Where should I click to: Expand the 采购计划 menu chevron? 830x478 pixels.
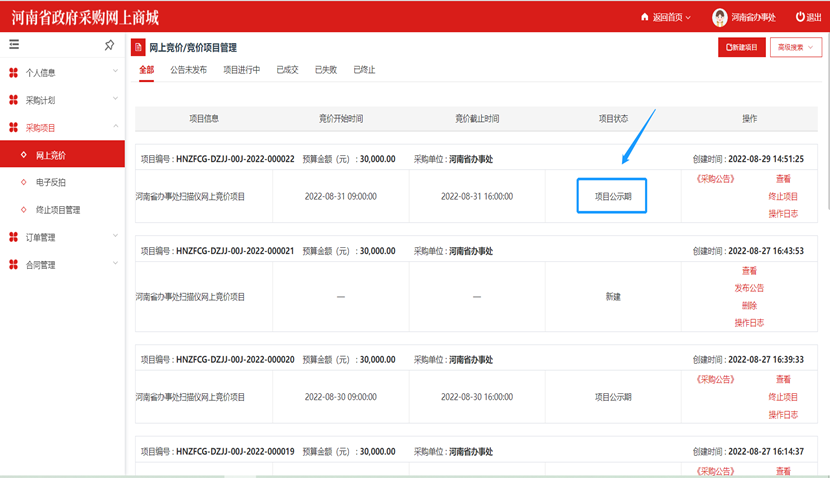[x=115, y=98]
